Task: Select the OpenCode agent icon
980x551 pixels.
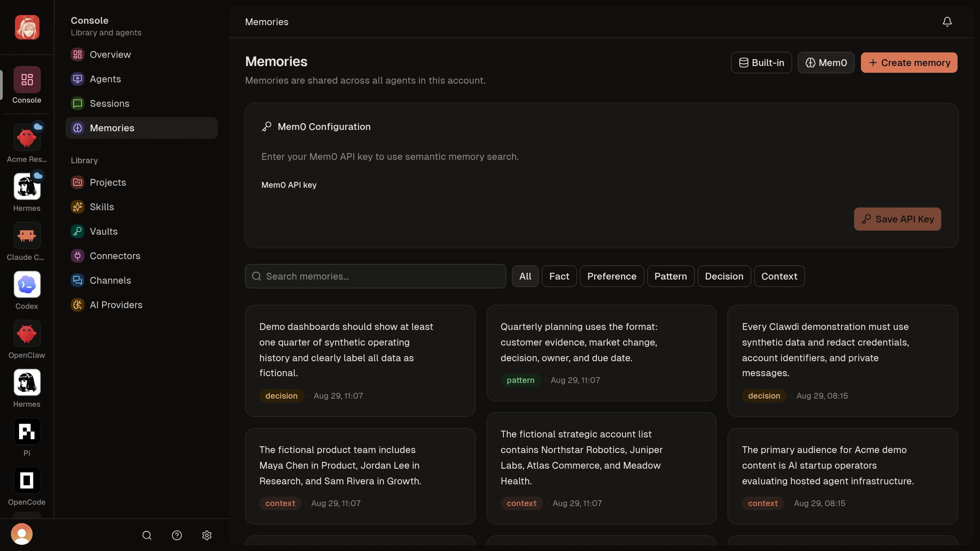Action: click(27, 480)
